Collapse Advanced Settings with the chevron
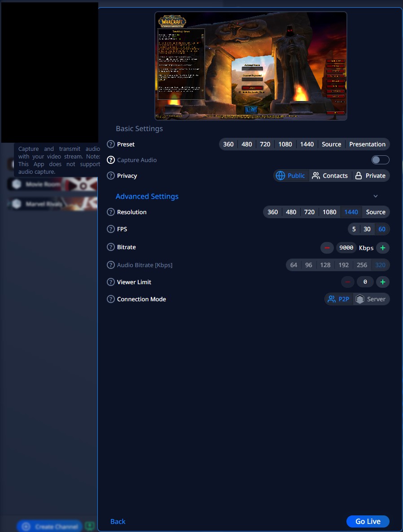 [376, 196]
